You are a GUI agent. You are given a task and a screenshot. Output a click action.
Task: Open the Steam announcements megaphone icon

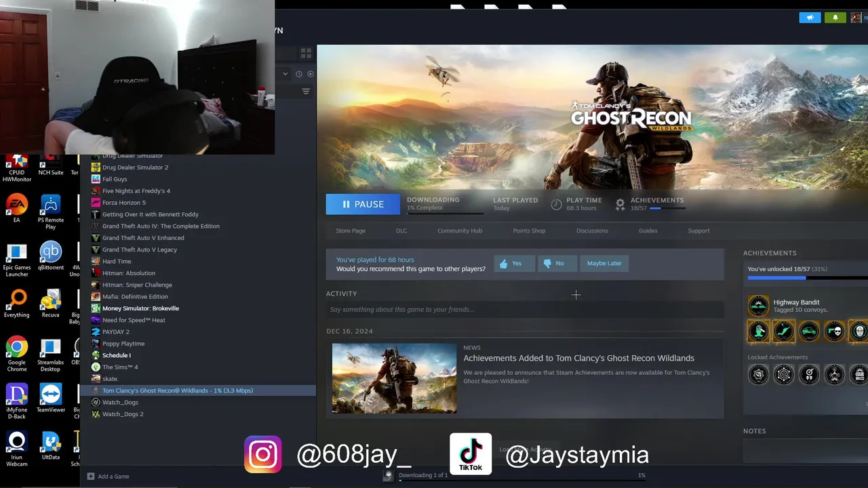[x=810, y=18]
